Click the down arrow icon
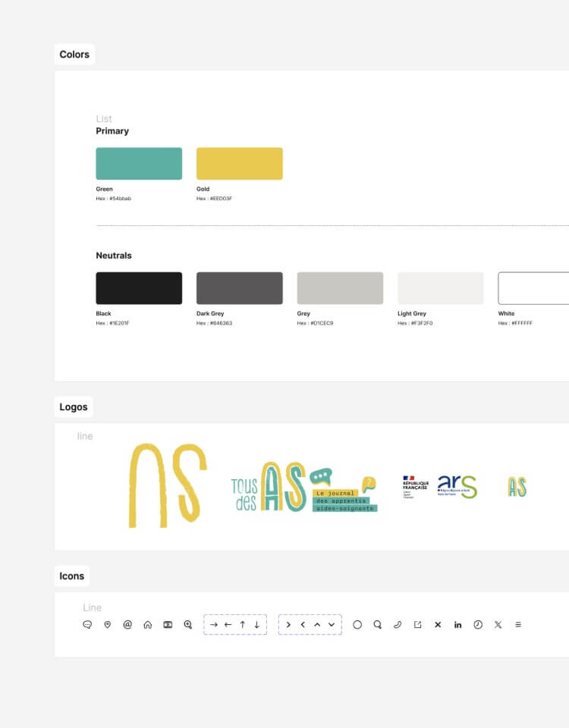 (x=256, y=624)
